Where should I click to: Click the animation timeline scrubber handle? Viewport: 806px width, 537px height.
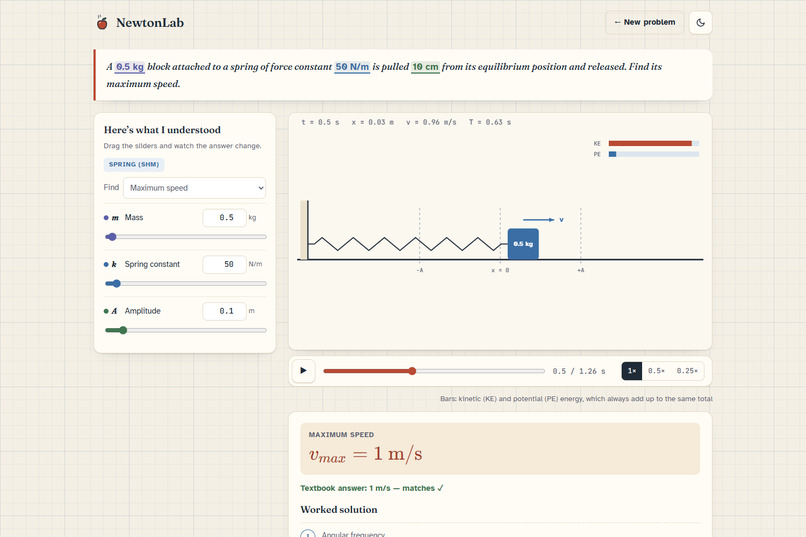pos(412,371)
